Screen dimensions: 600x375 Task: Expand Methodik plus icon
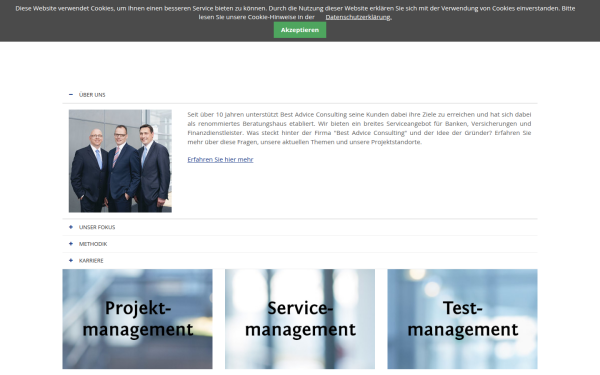point(71,244)
